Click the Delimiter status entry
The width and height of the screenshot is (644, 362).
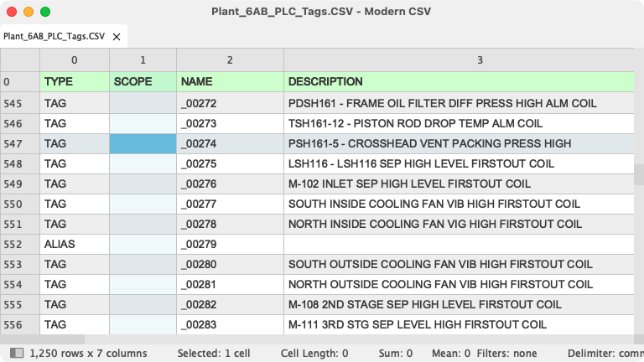click(605, 354)
